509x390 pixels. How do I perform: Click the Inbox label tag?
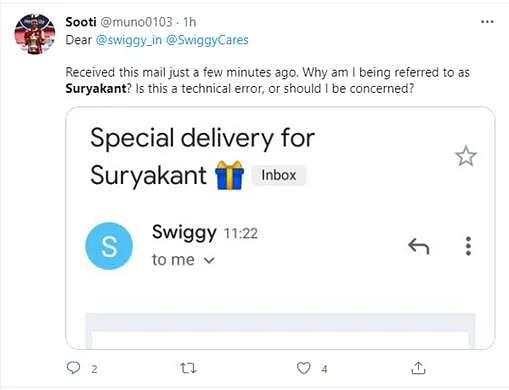coord(279,175)
